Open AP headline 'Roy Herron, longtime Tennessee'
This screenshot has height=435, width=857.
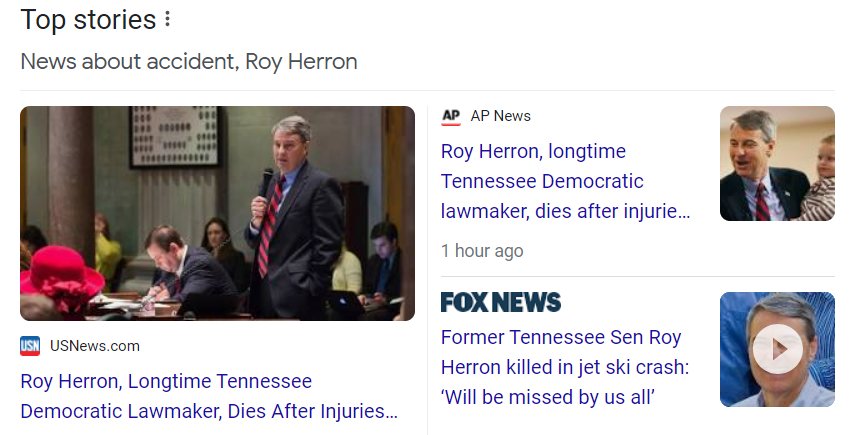click(533, 152)
